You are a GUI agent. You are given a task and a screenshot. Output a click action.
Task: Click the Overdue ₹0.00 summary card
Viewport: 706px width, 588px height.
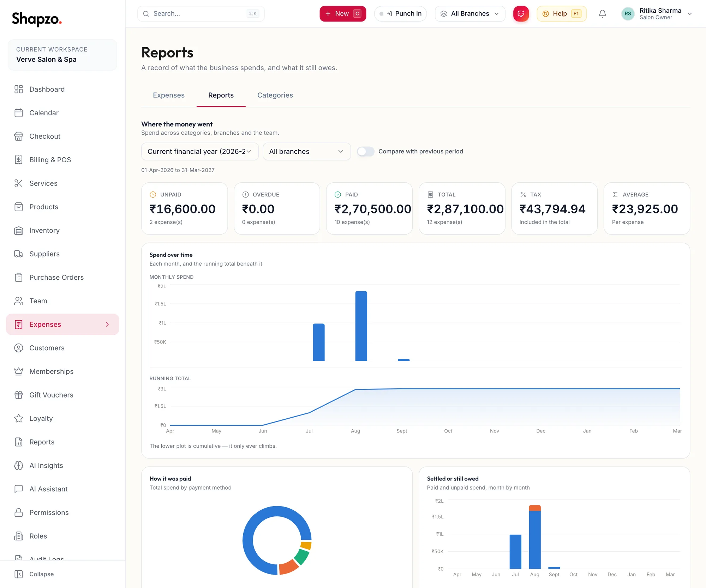(277, 208)
